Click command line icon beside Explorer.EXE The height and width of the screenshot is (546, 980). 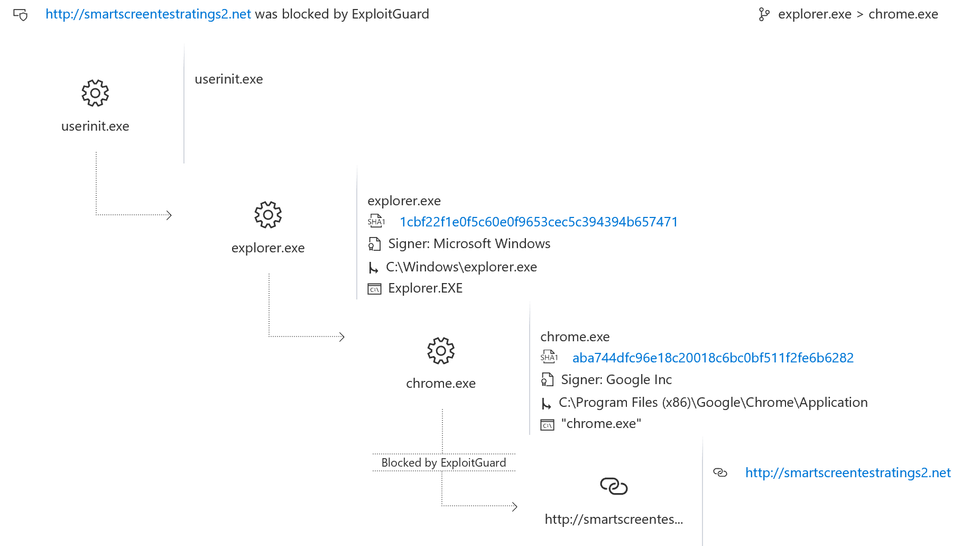pyautogui.click(x=374, y=289)
